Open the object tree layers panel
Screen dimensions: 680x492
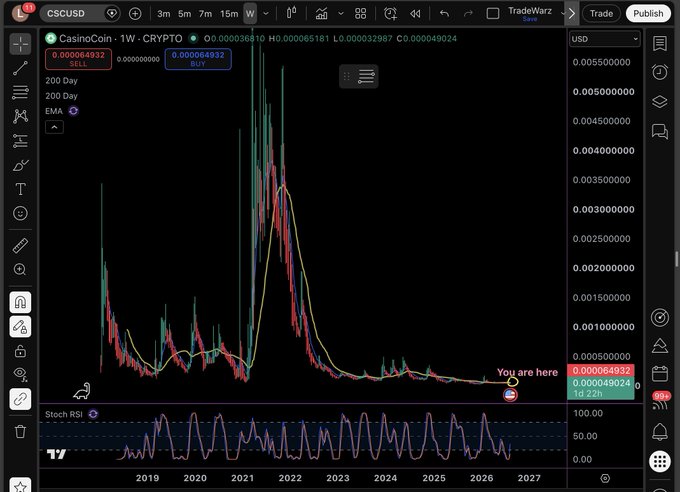pyautogui.click(x=660, y=102)
